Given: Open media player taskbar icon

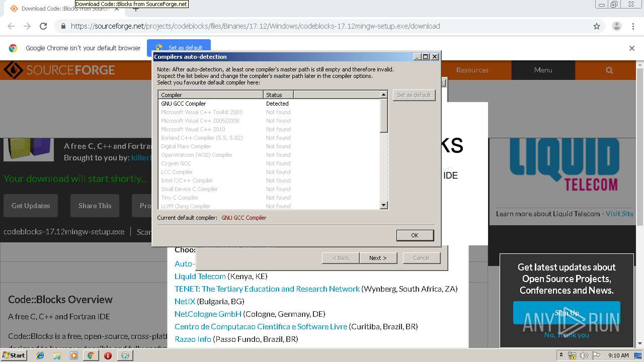Looking at the screenshot, I should (74, 355).
